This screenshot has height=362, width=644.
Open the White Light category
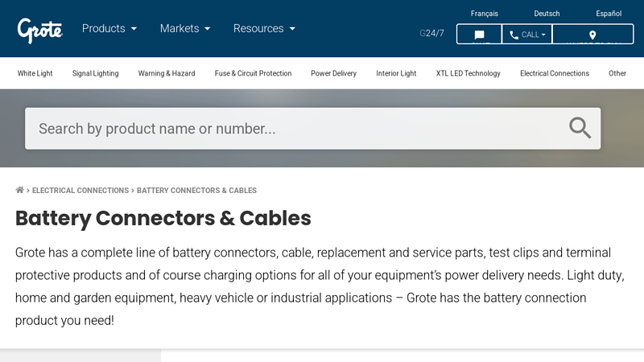(35, 73)
